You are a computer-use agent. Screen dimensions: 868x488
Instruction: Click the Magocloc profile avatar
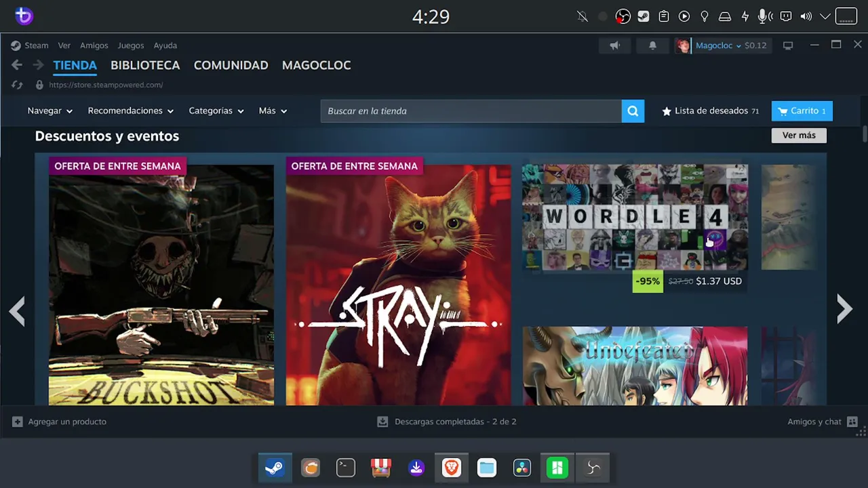[x=683, y=45]
